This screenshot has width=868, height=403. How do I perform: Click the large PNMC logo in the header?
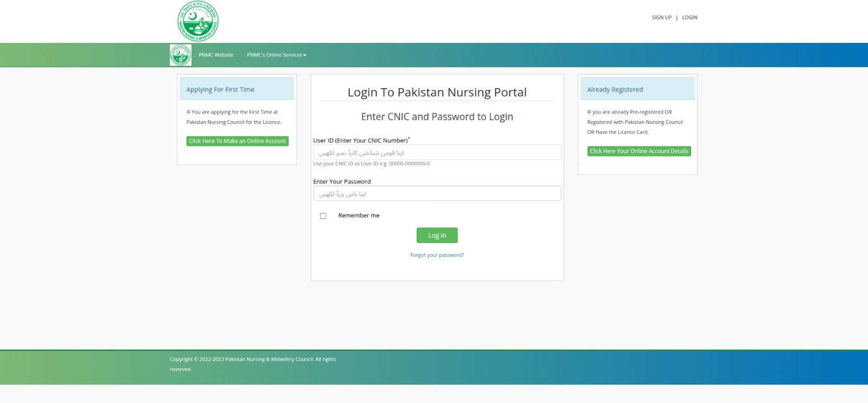(198, 21)
